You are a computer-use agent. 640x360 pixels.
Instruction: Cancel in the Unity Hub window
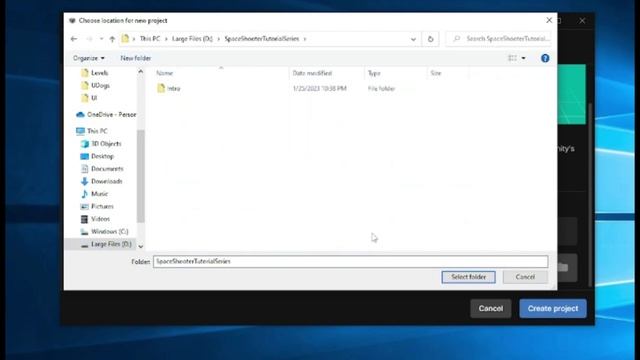click(x=491, y=309)
